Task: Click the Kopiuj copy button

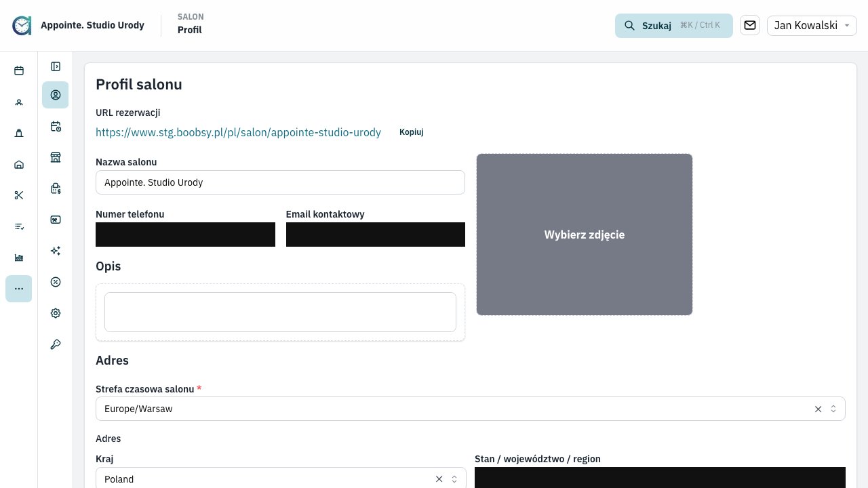Action: 412,132
